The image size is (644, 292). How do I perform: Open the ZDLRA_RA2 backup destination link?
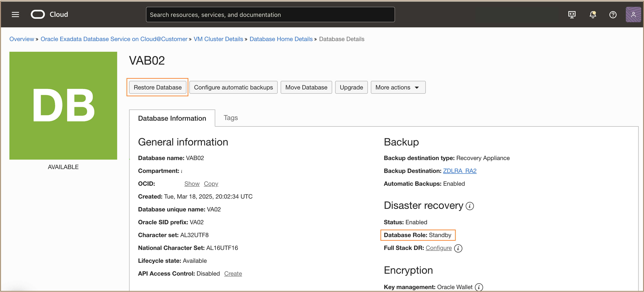coord(460,171)
